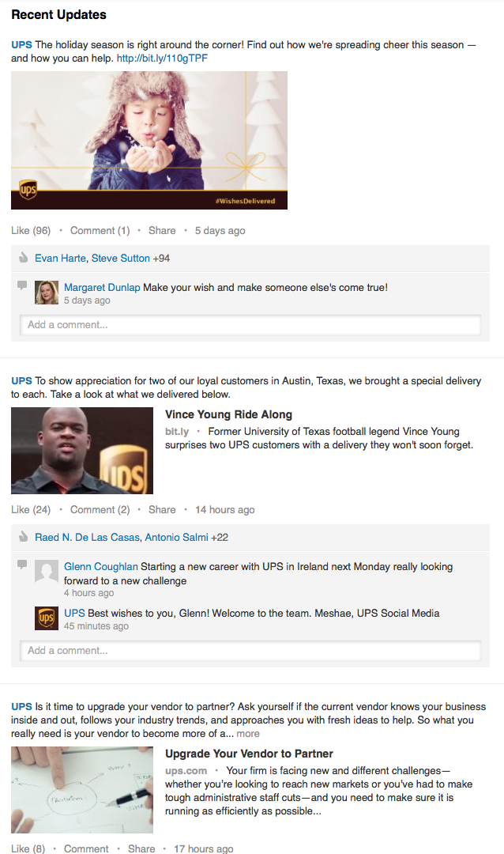Click thumbs-up icon beside Evan Harte
504x854 pixels.
click(24, 258)
